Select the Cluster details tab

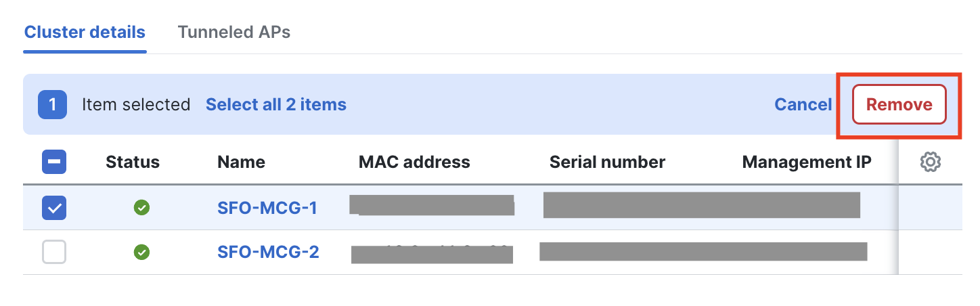pos(85,32)
